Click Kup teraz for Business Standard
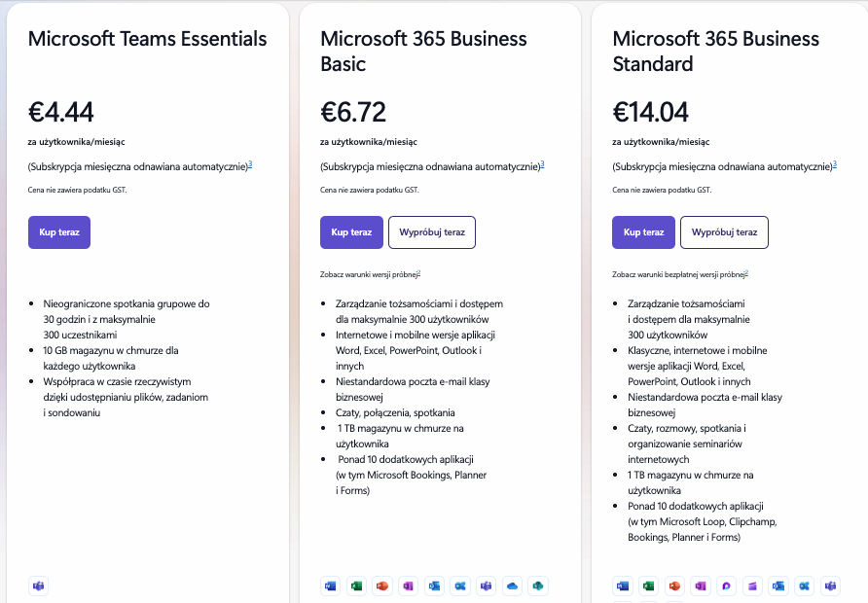Viewport: 868px width, 603px height. coord(643,232)
